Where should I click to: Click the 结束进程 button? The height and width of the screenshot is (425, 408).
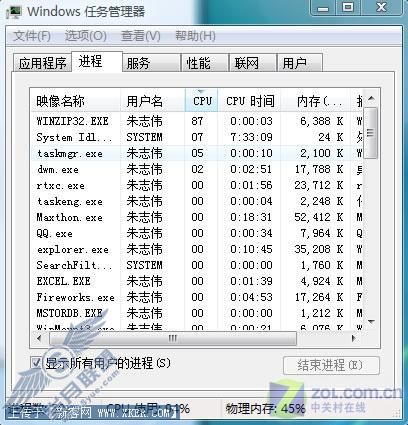(331, 365)
